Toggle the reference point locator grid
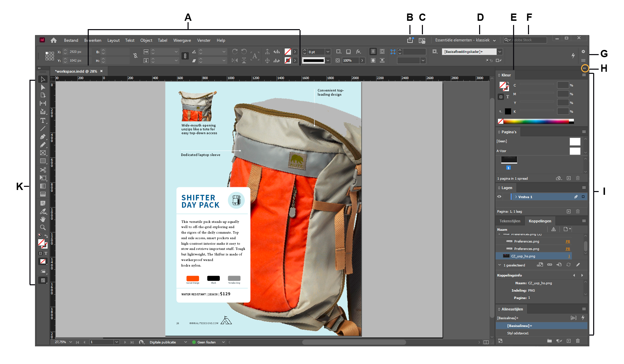Viewport: 624px width, 364px height. click(50, 56)
